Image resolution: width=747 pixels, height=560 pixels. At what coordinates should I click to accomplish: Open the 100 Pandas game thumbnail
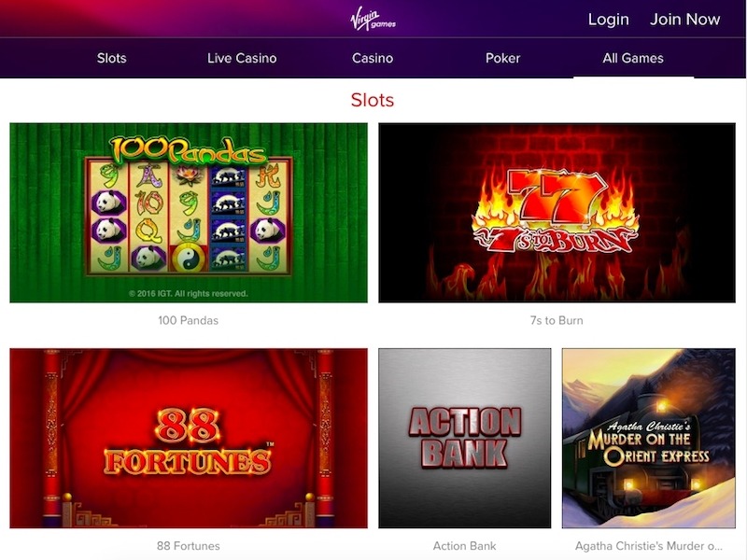tap(189, 213)
